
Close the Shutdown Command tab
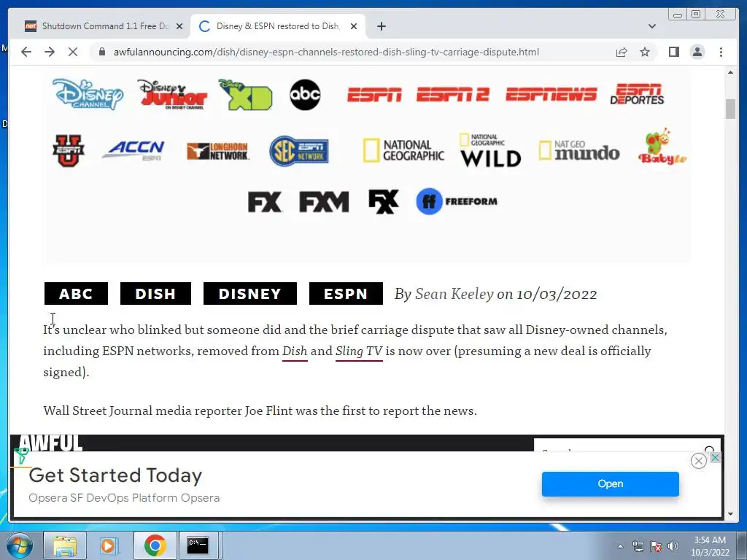pyautogui.click(x=179, y=26)
